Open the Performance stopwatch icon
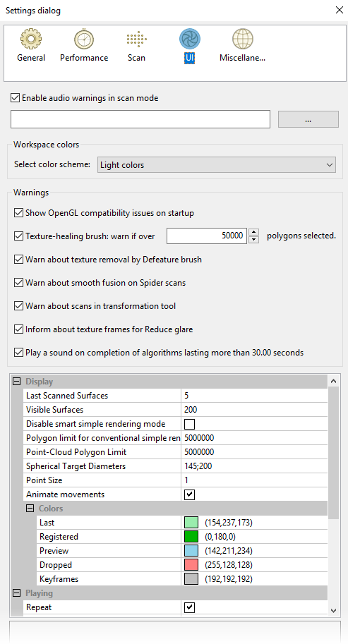This screenshot has height=644, width=348. pos(84,40)
